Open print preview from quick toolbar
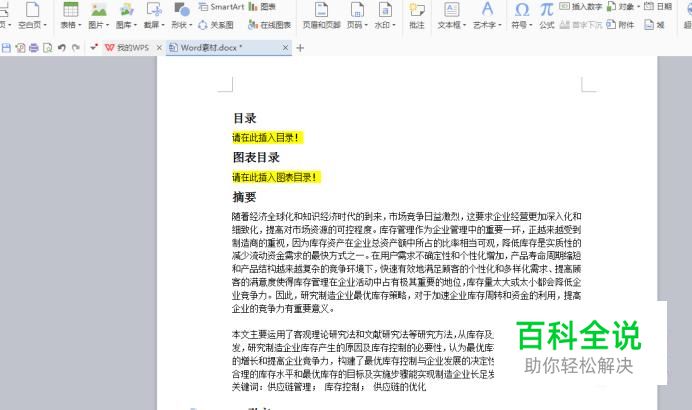The width and height of the screenshot is (692, 410). (48, 48)
